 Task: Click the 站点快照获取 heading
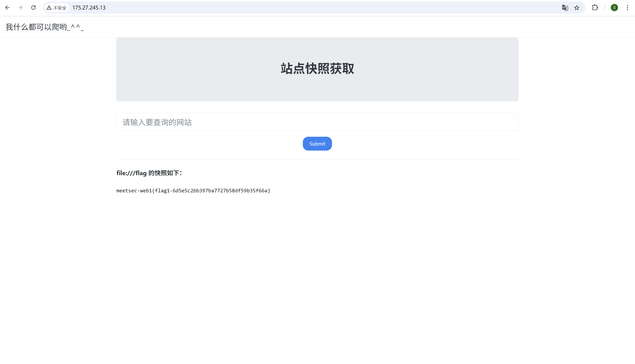317,69
